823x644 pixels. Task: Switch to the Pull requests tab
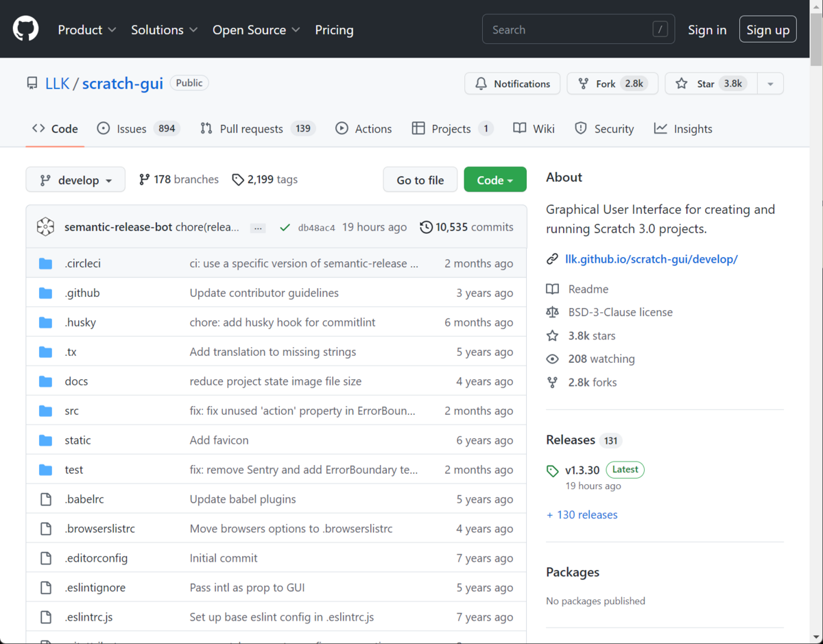pyautogui.click(x=257, y=129)
